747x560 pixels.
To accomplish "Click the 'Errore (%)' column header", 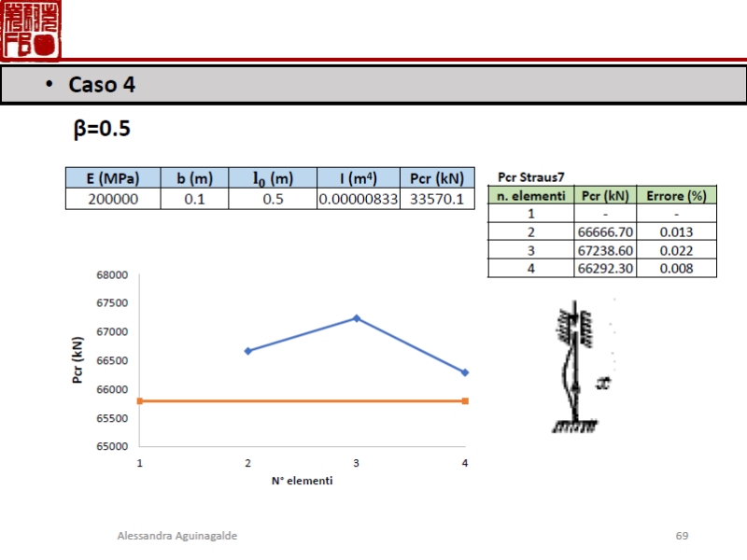I will (676, 195).
